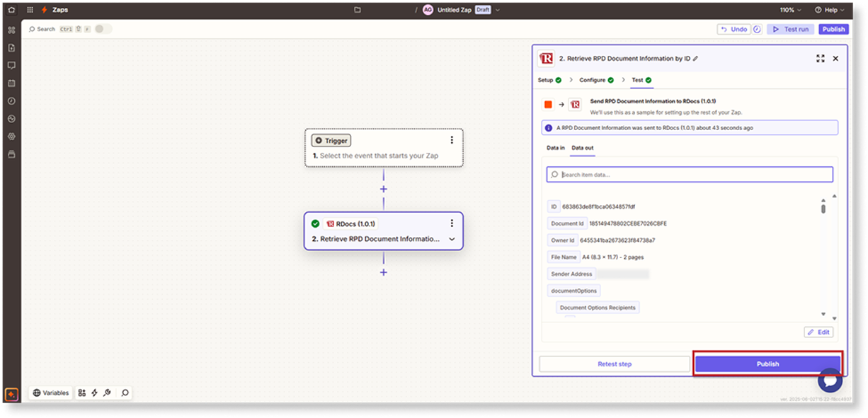868x418 pixels.
Task: Click the ID field label
Action: (x=554, y=207)
